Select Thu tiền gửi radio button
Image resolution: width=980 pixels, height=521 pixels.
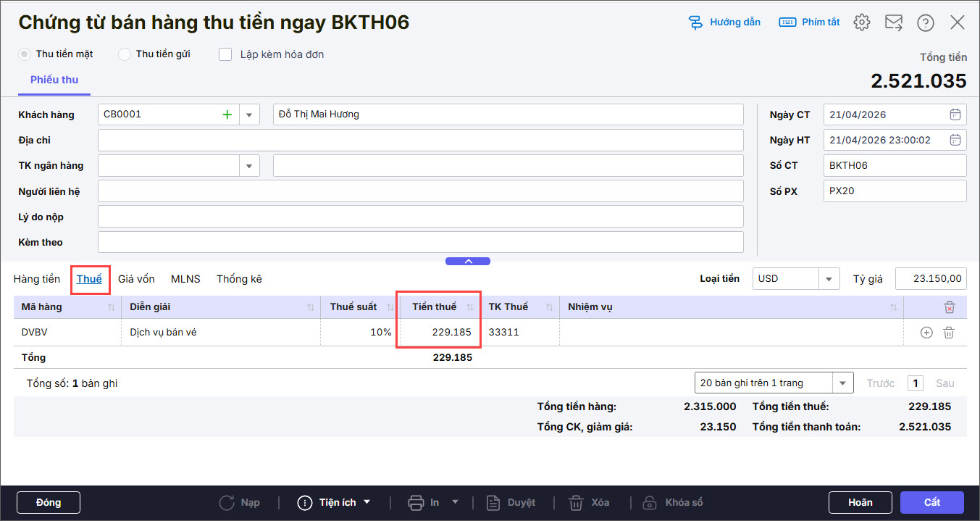point(125,54)
